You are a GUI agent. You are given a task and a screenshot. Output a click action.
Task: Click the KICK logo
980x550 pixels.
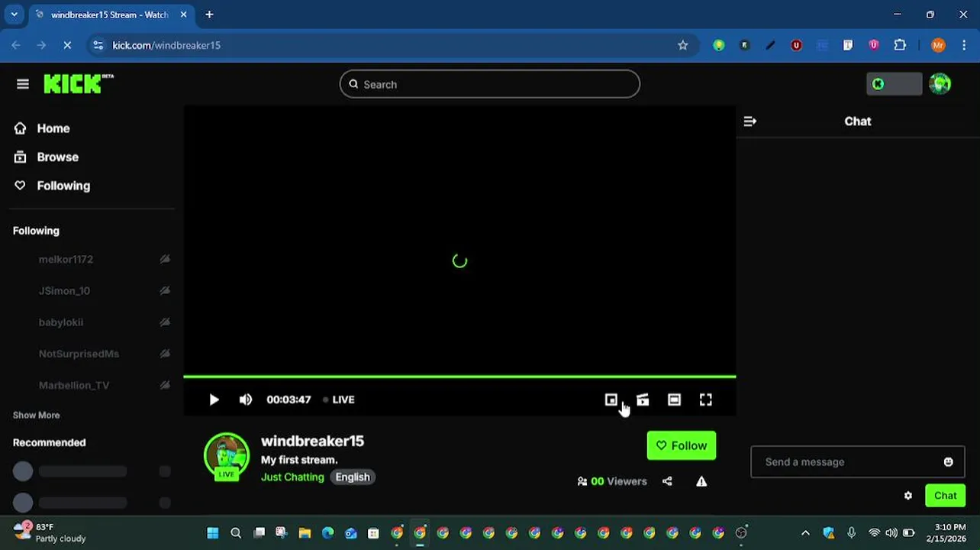(79, 84)
